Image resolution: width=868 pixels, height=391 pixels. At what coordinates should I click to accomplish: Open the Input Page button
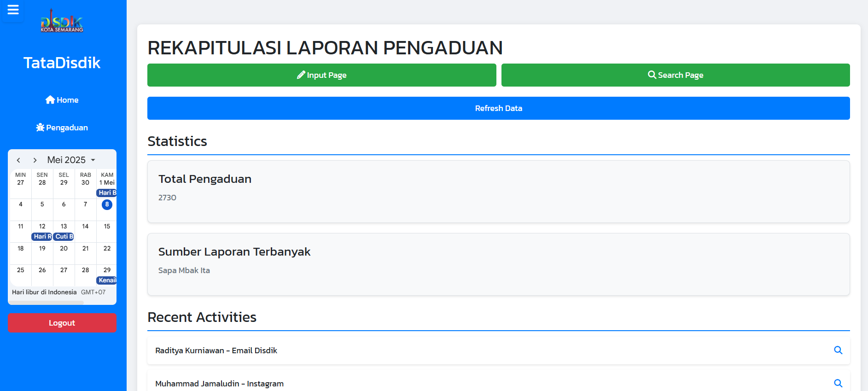click(x=321, y=75)
